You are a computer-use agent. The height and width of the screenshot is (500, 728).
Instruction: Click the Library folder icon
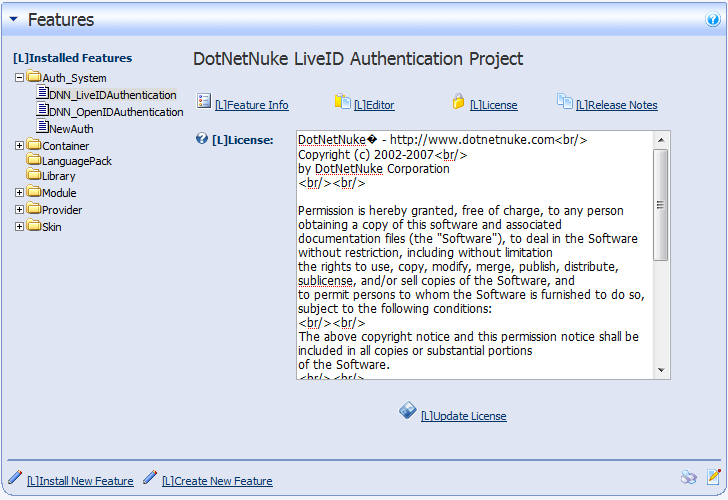[33, 174]
